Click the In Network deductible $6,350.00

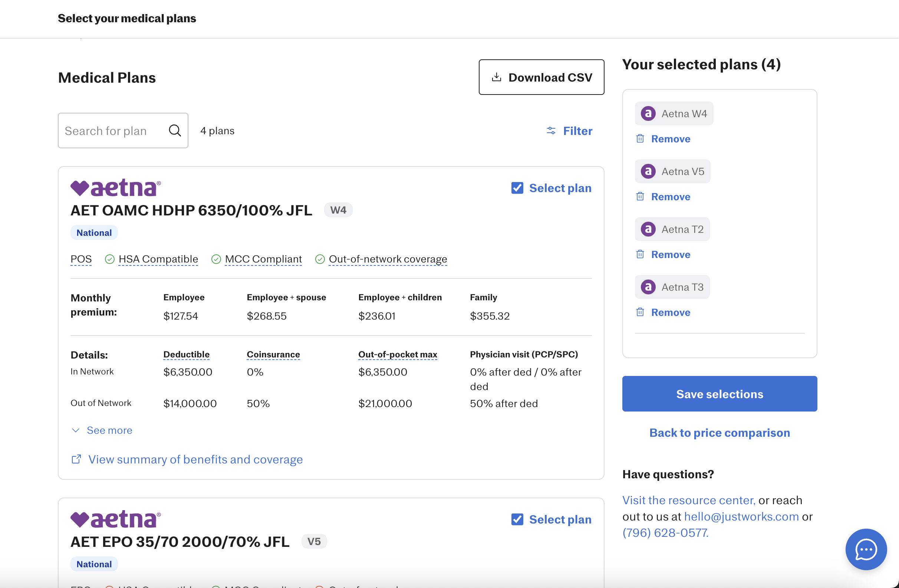click(188, 372)
